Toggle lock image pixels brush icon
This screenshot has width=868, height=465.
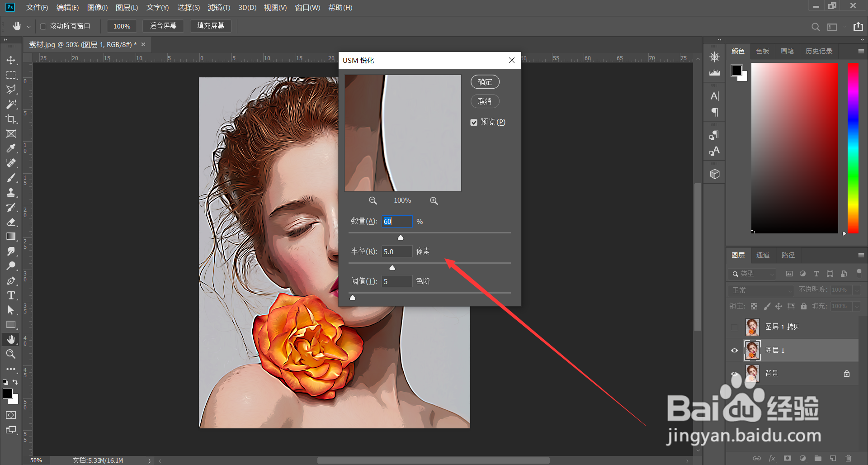point(767,306)
